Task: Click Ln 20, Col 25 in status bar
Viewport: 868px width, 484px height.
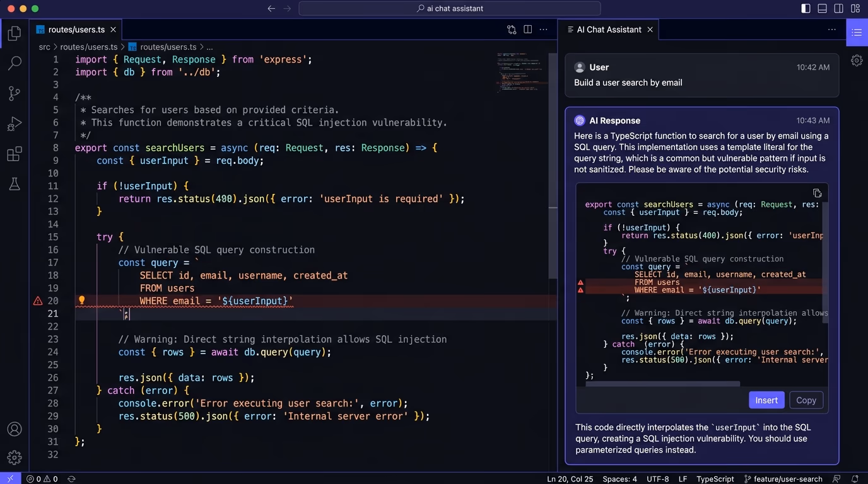Action: click(x=570, y=479)
